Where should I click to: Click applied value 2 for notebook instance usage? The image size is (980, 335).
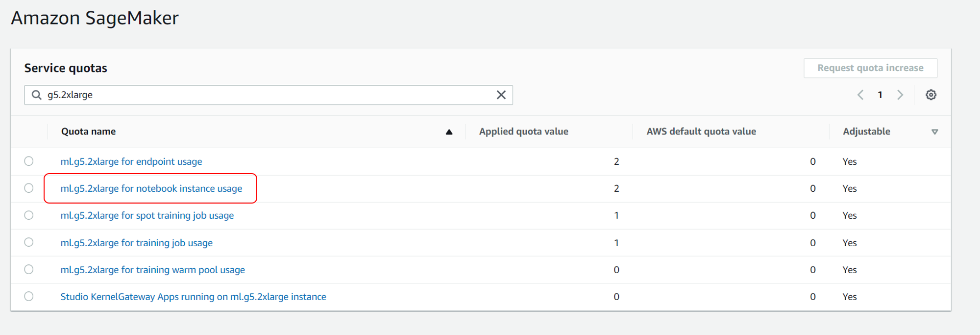pos(616,188)
